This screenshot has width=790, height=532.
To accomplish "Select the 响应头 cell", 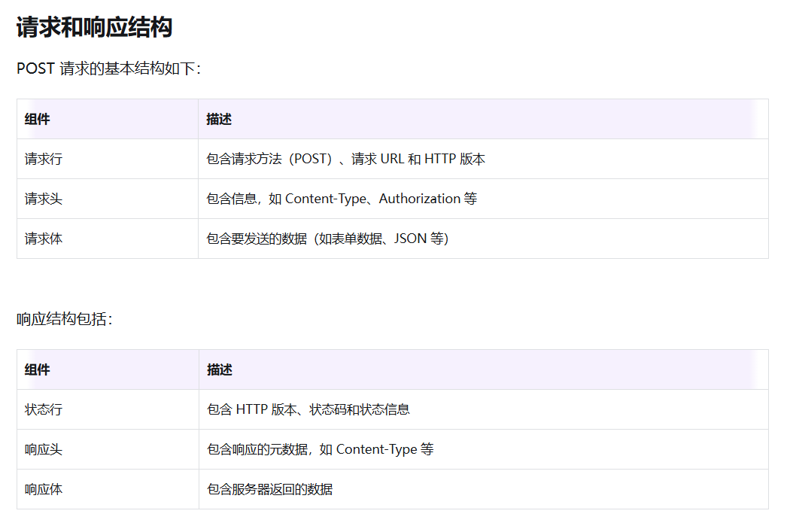I will [x=44, y=449].
